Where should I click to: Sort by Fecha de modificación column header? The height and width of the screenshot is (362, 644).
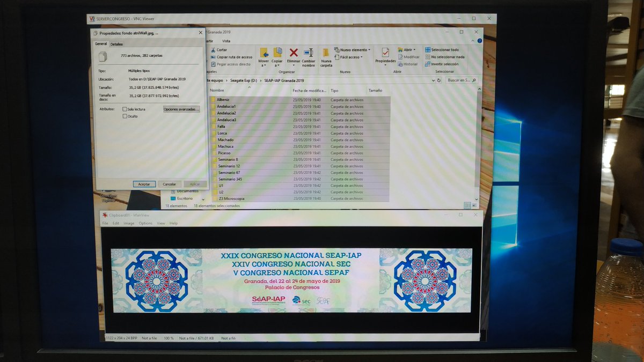[x=310, y=91]
